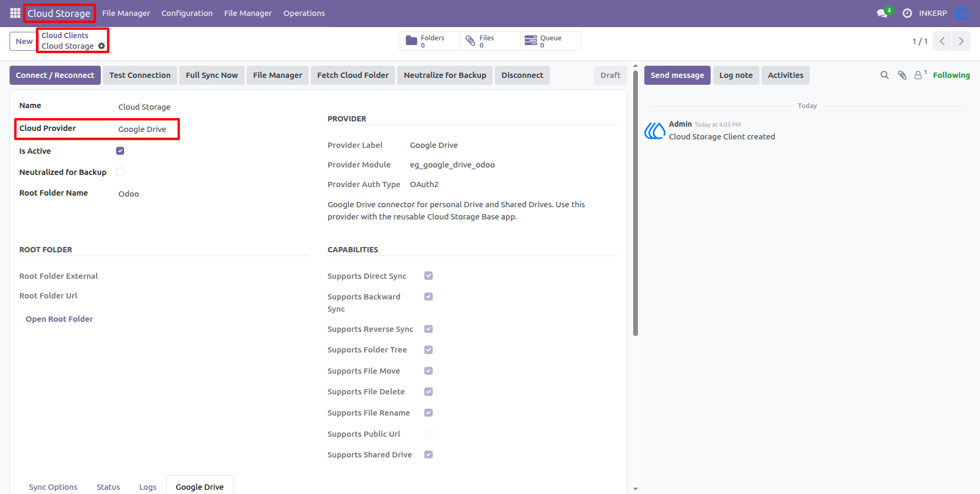
Task: Show followers list icon
Action: click(920, 75)
